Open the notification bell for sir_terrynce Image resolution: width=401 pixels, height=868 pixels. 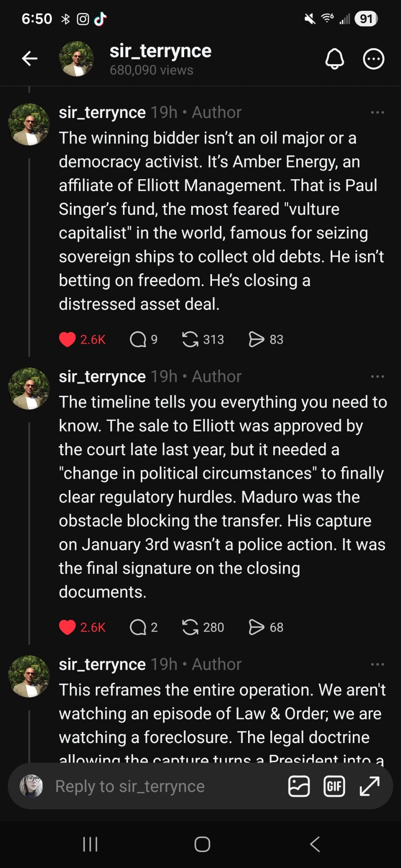click(x=335, y=59)
